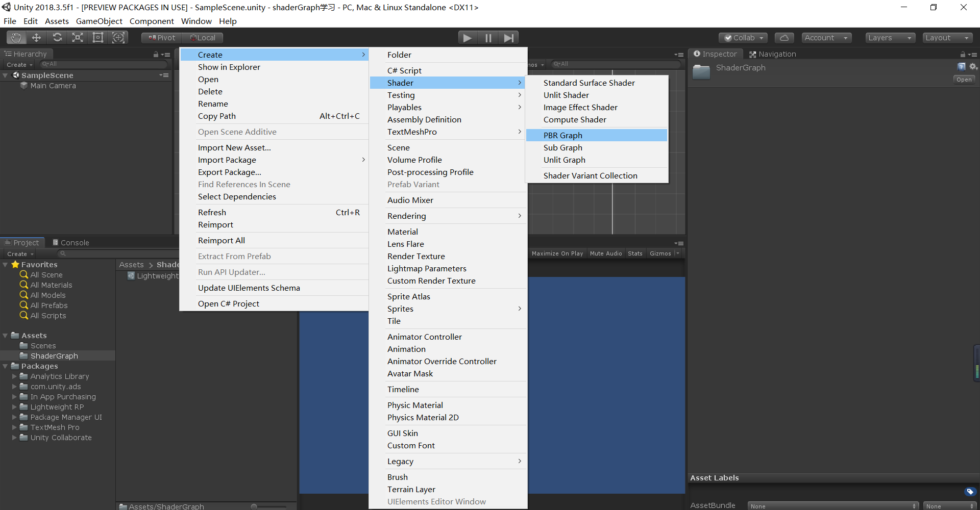
Task: Open the Window menu
Action: 196,21
